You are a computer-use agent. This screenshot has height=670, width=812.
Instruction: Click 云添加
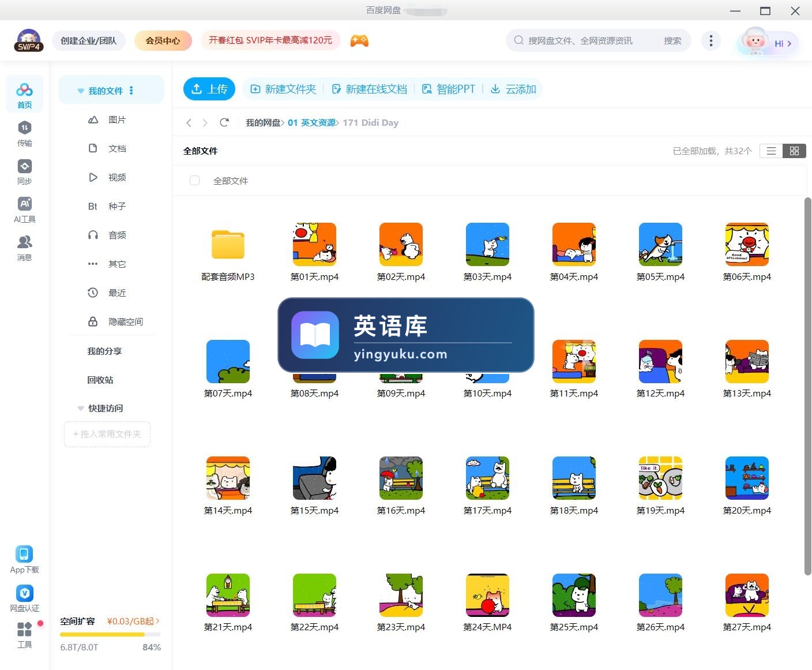(x=513, y=89)
